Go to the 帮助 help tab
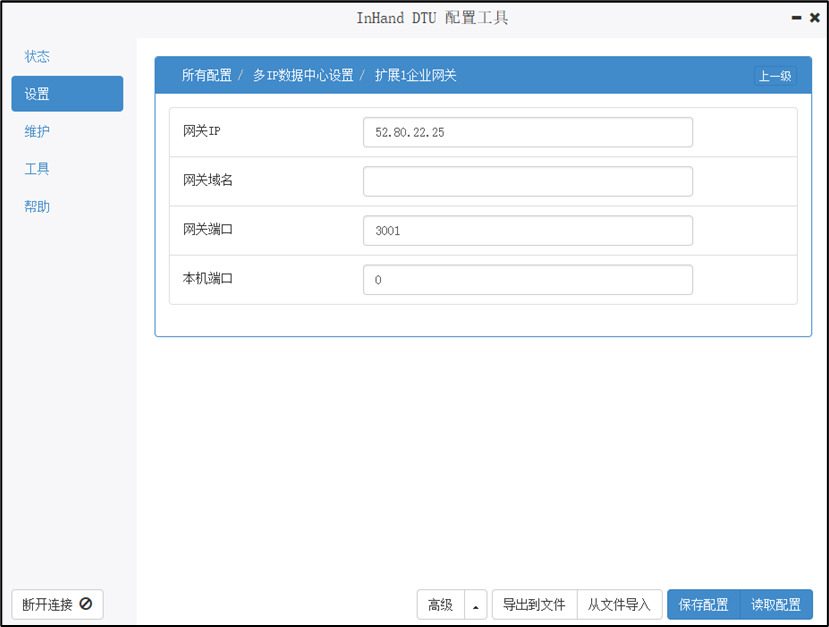The width and height of the screenshot is (829, 627). pyautogui.click(x=37, y=206)
